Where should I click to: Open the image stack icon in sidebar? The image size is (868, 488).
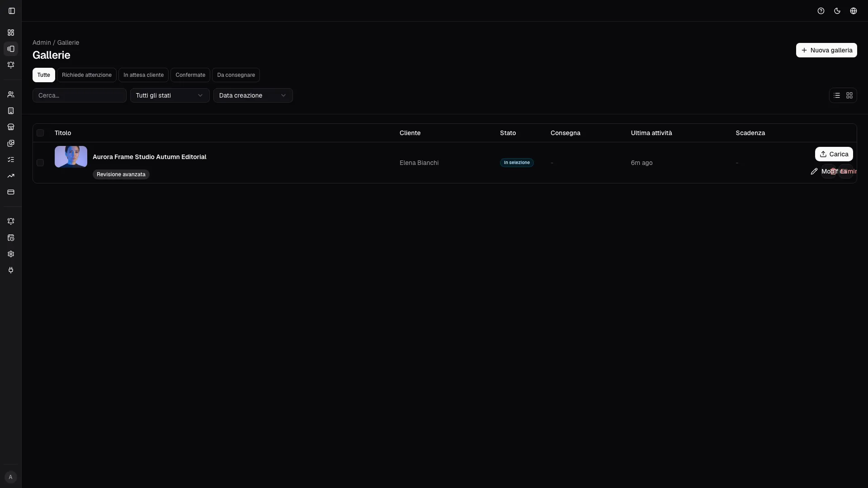11,143
